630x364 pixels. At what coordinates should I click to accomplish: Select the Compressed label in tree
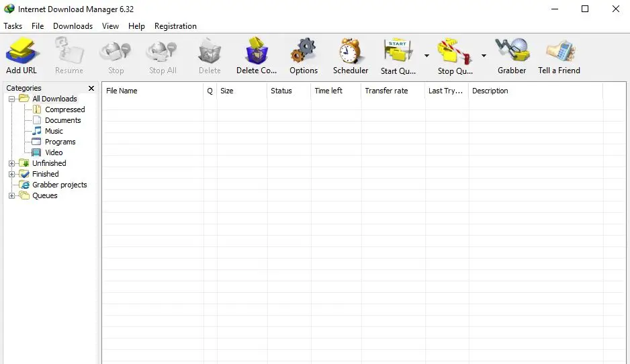[64, 109]
